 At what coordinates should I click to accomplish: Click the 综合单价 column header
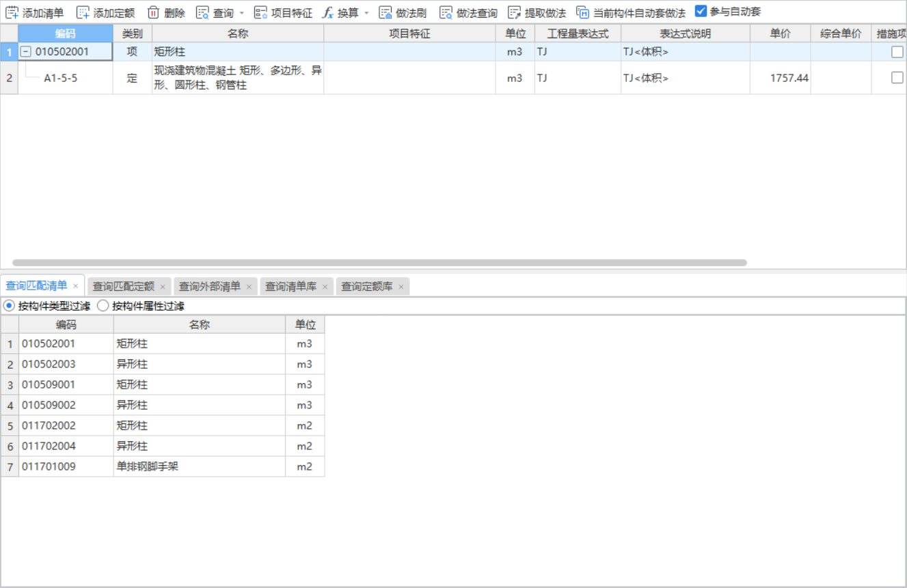tap(841, 33)
